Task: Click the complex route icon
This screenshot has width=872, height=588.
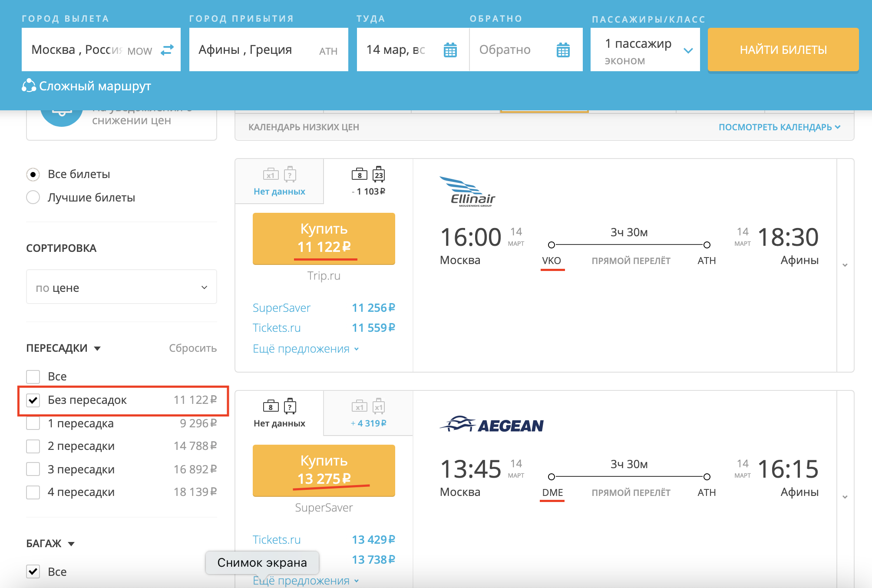Action: tap(29, 86)
